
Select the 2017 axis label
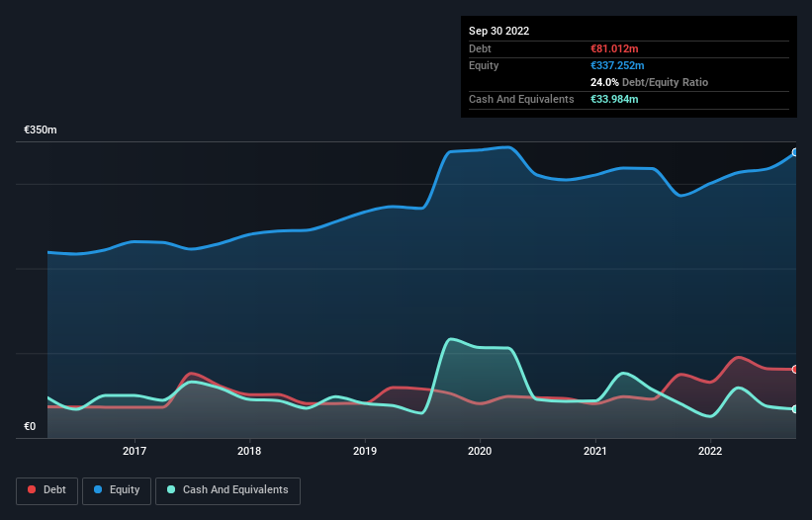pyautogui.click(x=135, y=451)
